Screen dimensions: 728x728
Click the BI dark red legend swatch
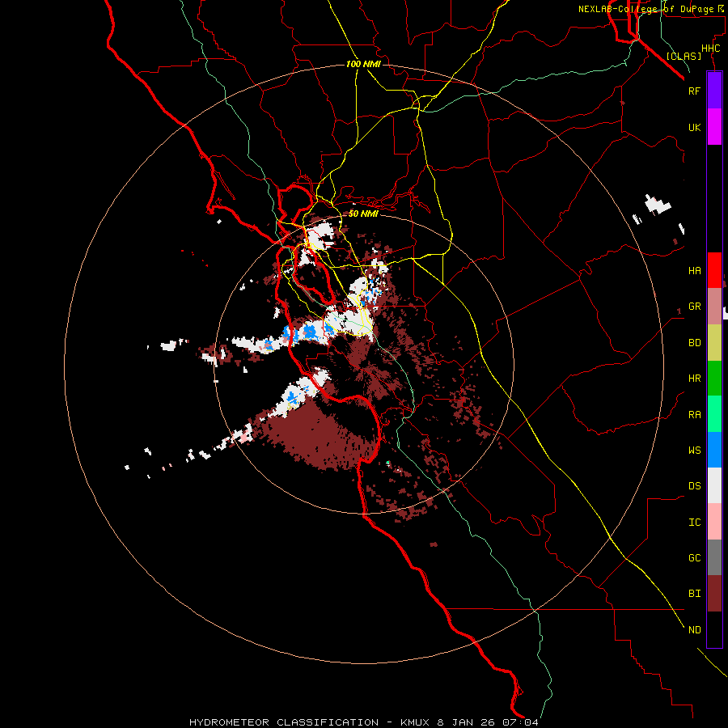pyautogui.click(x=714, y=594)
